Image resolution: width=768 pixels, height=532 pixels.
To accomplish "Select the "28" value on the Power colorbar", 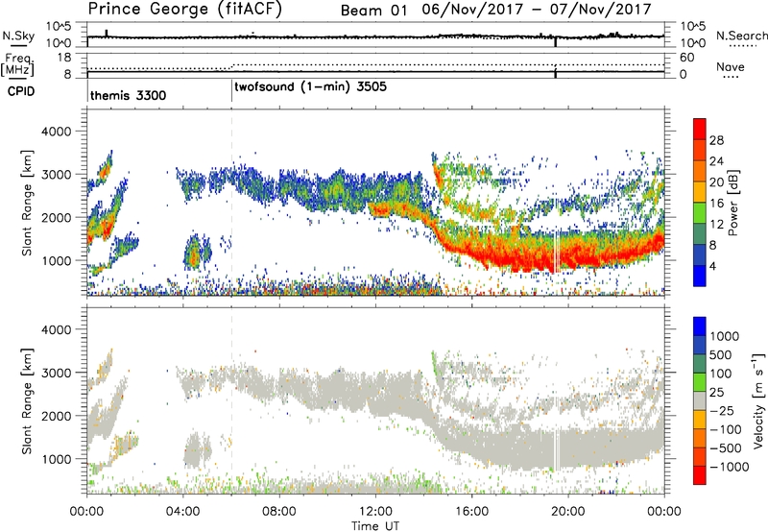I will coord(716,140).
